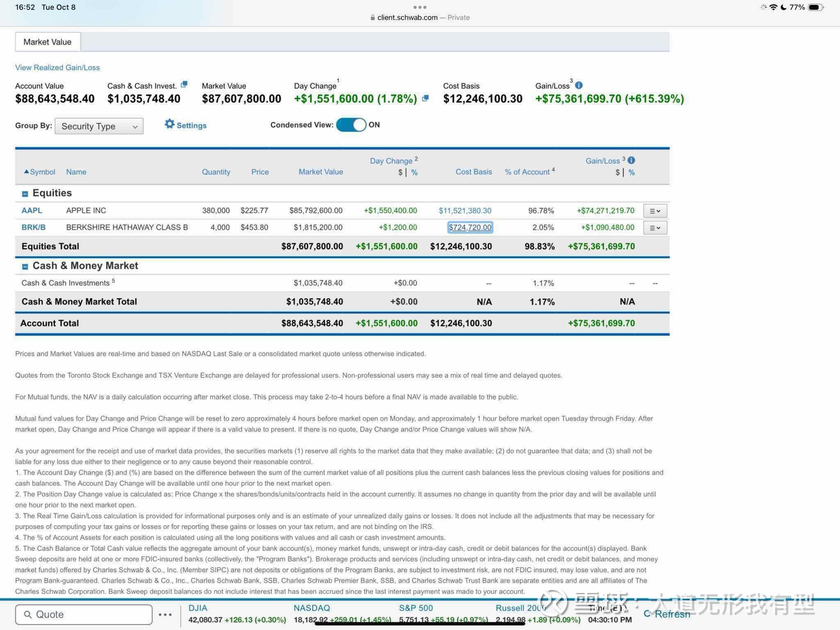The height and width of the screenshot is (630, 840).
Task: Select the Market Value tab
Action: [48, 42]
